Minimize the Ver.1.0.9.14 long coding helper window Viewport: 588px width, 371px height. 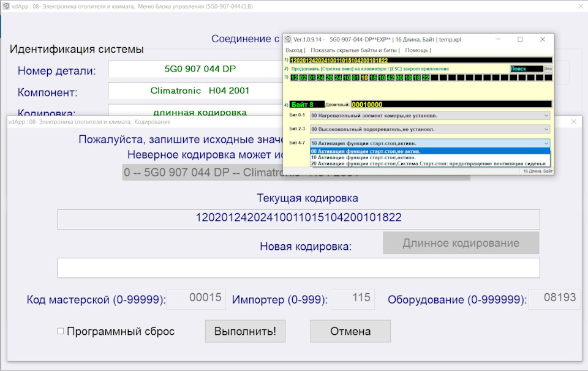click(498, 39)
